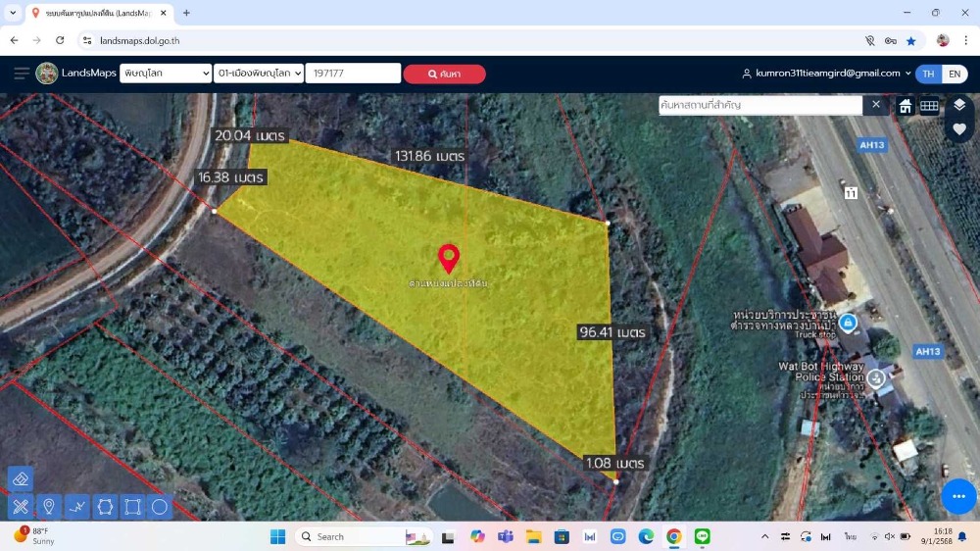Click the parcel number field 197177

coord(353,74)
